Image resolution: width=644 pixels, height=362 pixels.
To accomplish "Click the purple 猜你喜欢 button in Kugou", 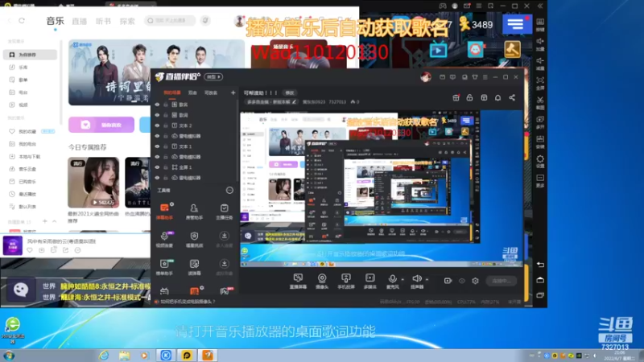I will point(101,125).
